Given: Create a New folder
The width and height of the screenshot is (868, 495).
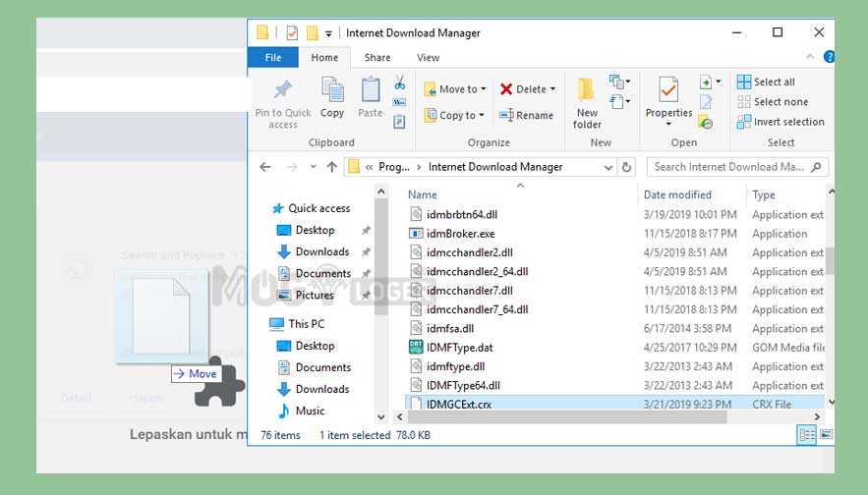Looking at the screenshot, I should pyautogui.click(x=586, y=103).
